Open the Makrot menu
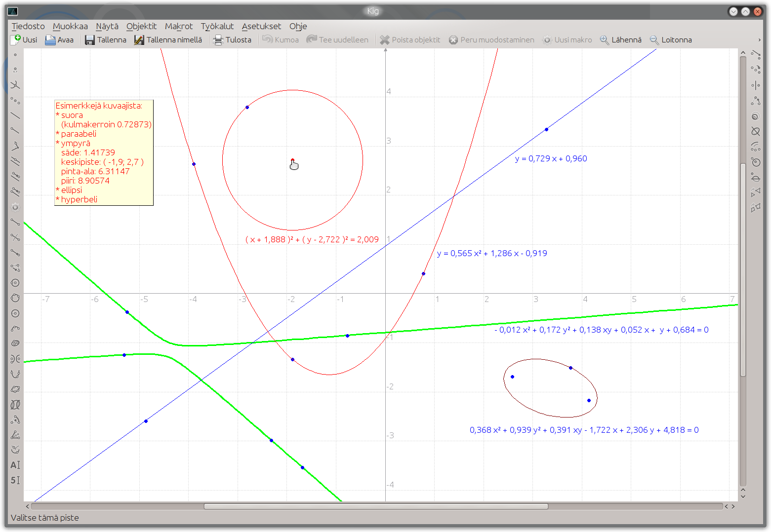The width and height of the screenshot is (771, 532). [x=179, y=26]
